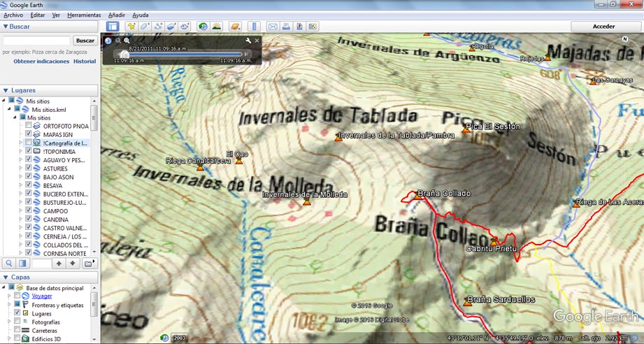This screenshot has height=344, width=644.
Task: Enable the Voyager layer checkbox
Action: tap(17, 296)
